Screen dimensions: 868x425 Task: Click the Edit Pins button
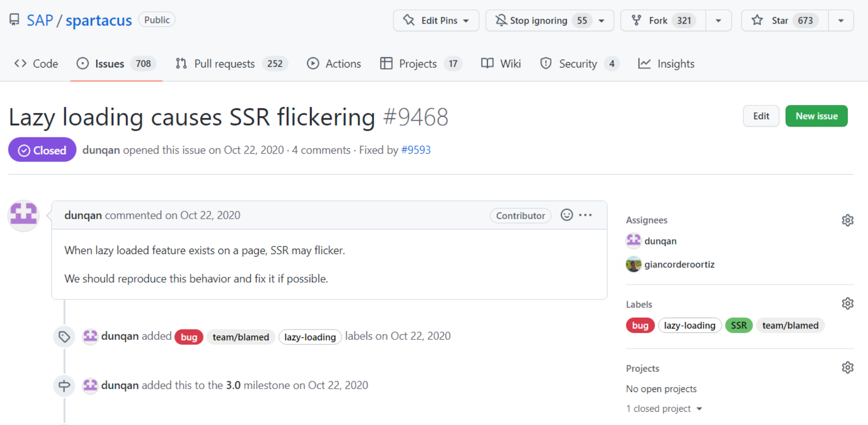click(436, 20)
